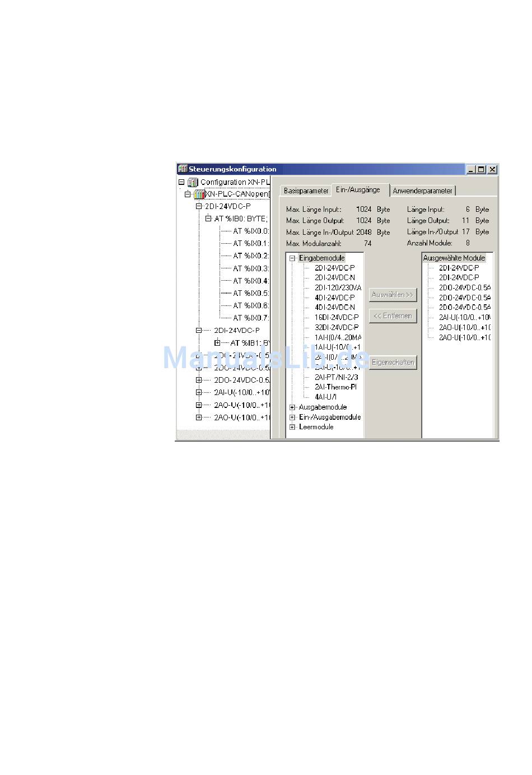Select AT %IX0.5 in the tree
532x775 pixels.
pyautogui.click(x=251, y=293)
